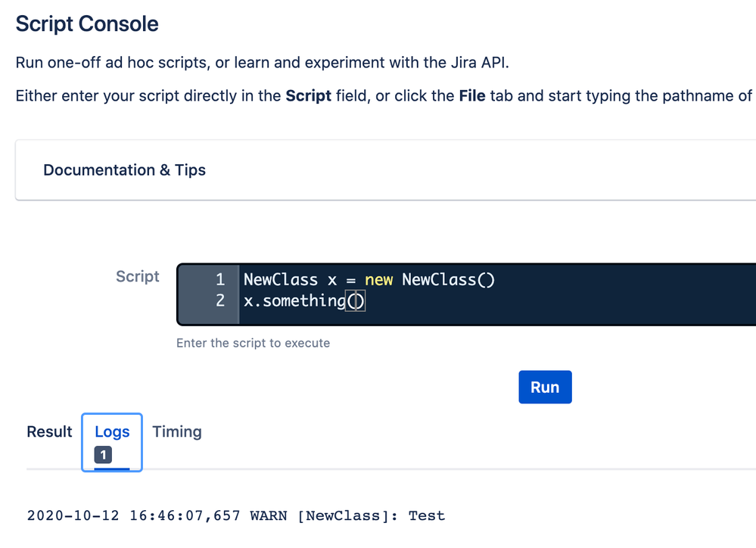Switch to the Result tab
This screenshot has width=756, height=548.
(x=49, y=431)
